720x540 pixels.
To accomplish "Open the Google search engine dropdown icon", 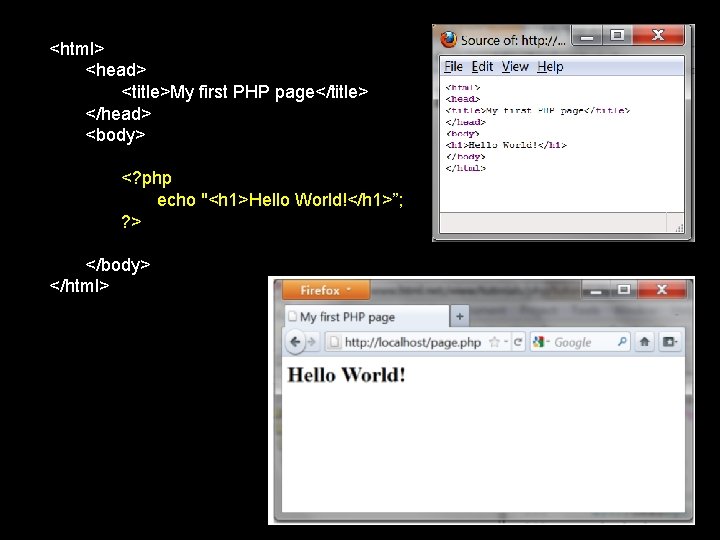I will click(540, 342).
